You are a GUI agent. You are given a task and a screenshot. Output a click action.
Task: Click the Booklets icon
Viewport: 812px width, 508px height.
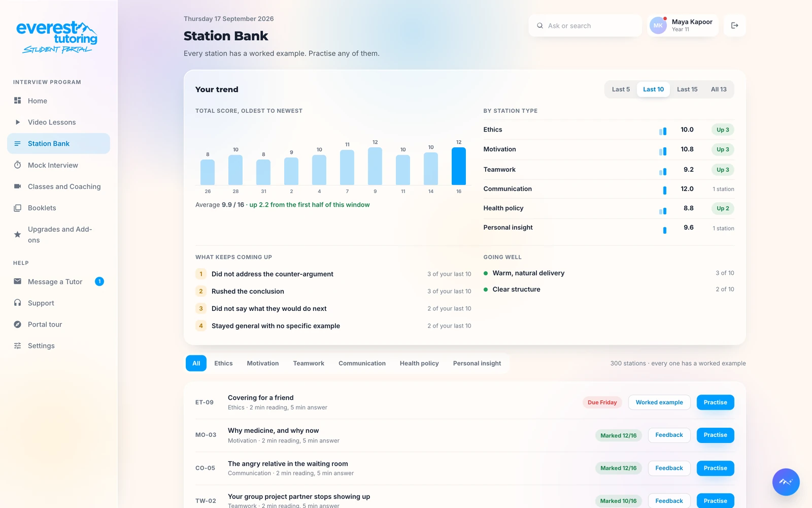coord(17,208)
